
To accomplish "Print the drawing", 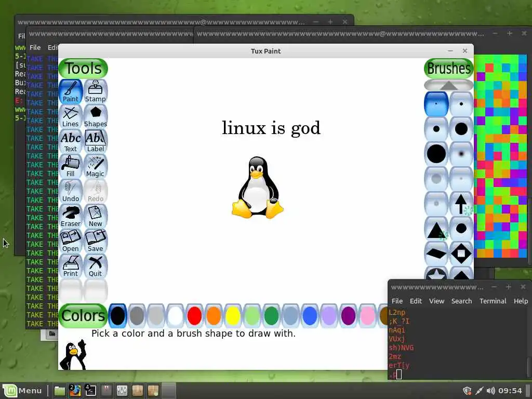I will click(x=71, y=267).
